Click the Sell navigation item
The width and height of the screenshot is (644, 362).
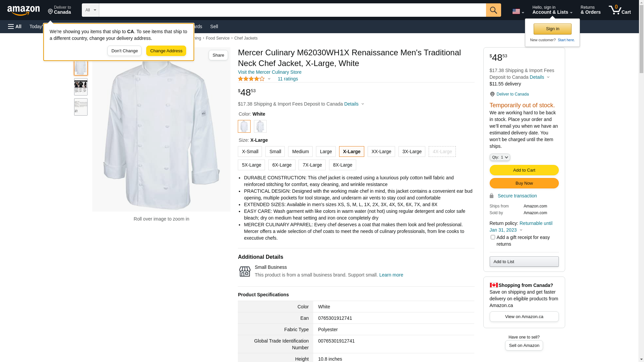pyautogui.click(x=214, y=26)
